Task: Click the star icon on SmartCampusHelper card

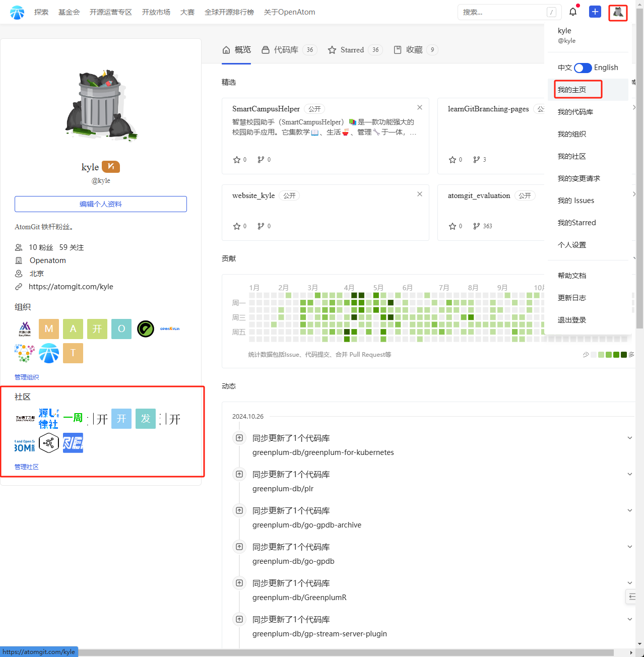Action: (x=237, y=160)
